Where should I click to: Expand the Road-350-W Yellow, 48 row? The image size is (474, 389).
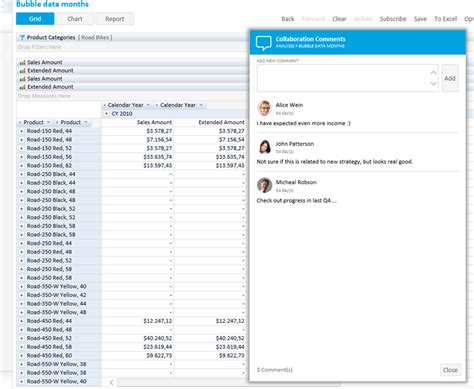(x=22, y=312)
